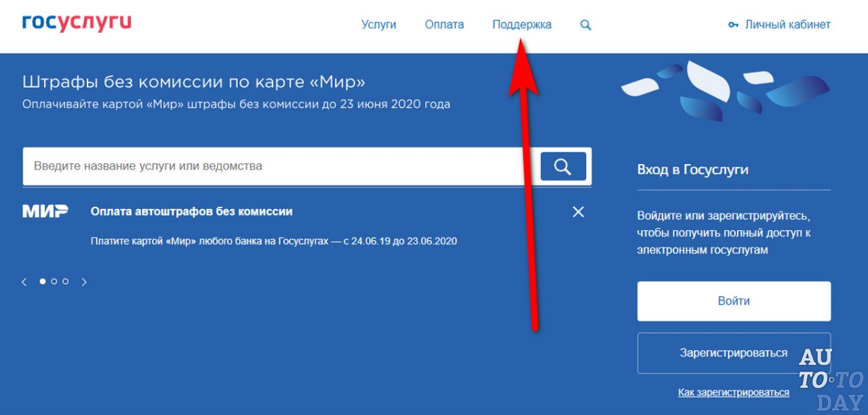The height and width of the screenshot is (415, 868).
Task: Click the Мир card logo
Action: pyautogui.click(x=45, y=212)
